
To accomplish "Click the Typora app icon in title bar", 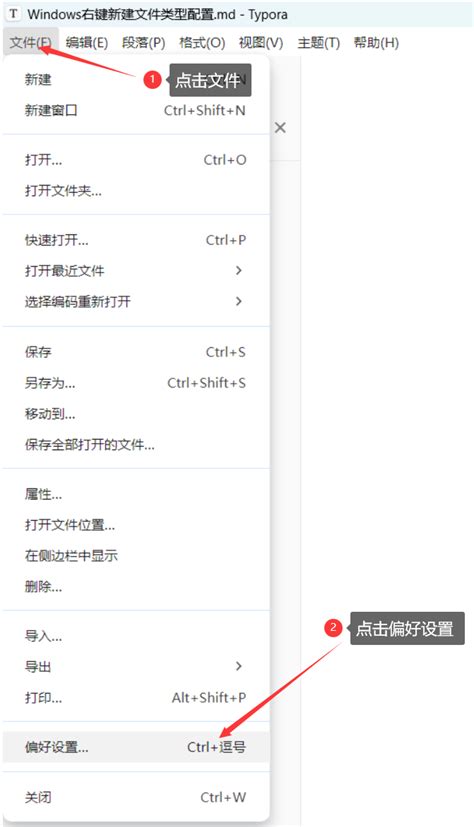I will tap(13, 13).
